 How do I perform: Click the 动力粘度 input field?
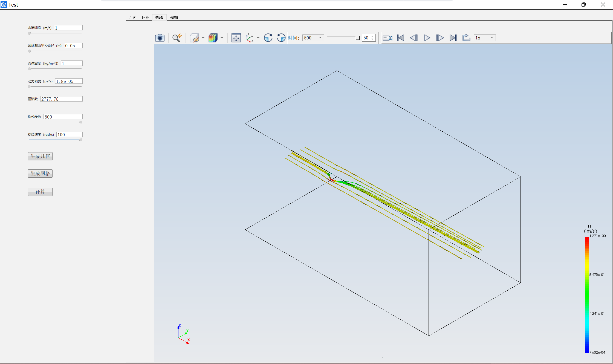tap(69, 81)
